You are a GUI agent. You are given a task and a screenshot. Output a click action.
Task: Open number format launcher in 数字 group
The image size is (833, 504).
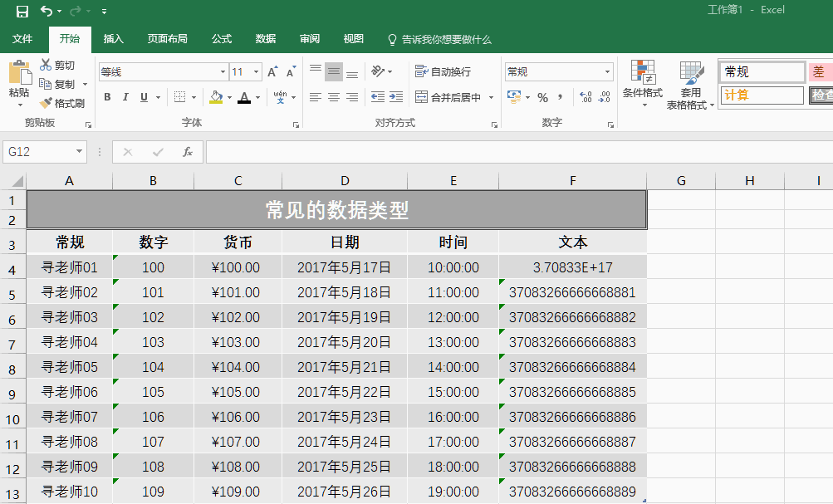click(x=610, y=125)
